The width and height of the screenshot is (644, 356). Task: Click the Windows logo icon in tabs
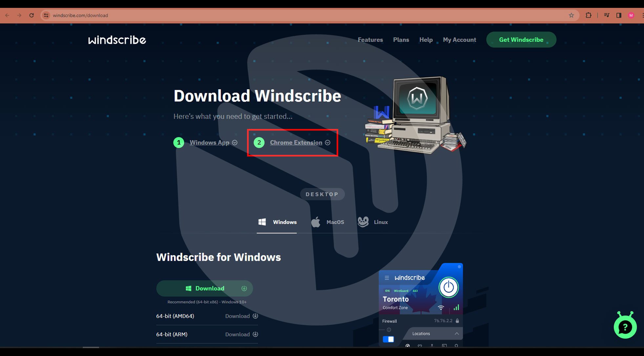[x=262, y=222]
